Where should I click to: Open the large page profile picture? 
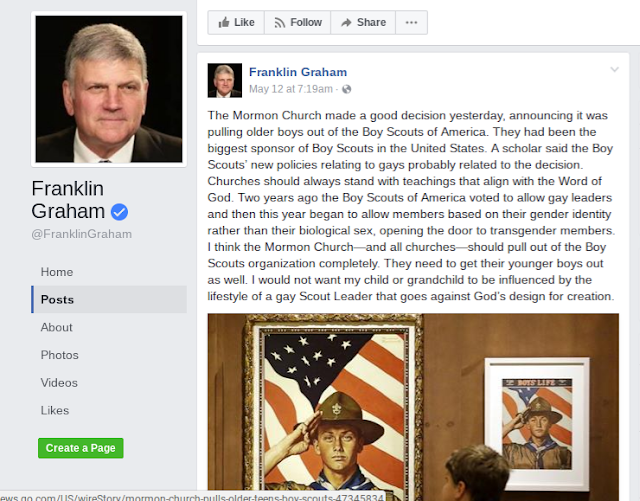click(109, 89)
